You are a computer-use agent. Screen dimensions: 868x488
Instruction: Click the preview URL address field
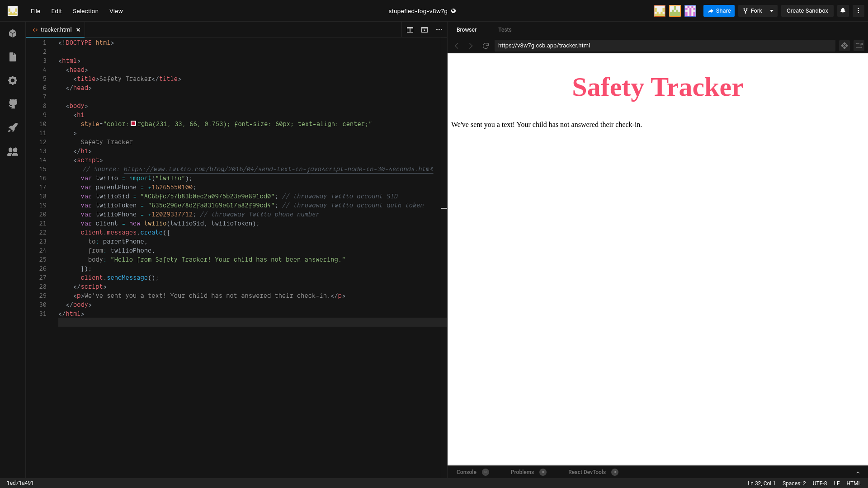(665, 46)
